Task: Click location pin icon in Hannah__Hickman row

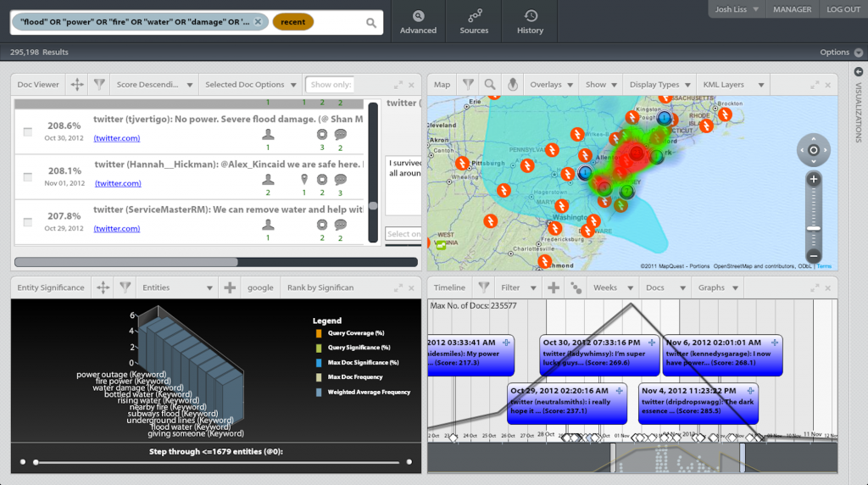Action: click(304, 180)
